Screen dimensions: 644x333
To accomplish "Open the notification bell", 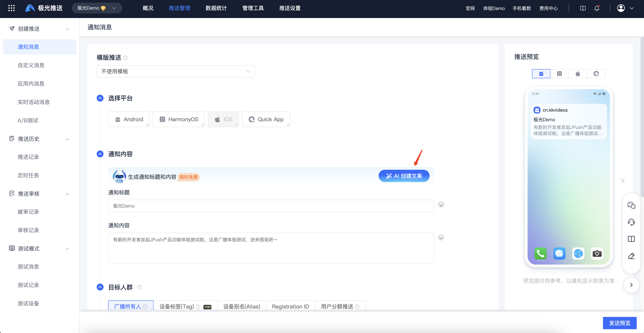I will (x=597, y=8).
